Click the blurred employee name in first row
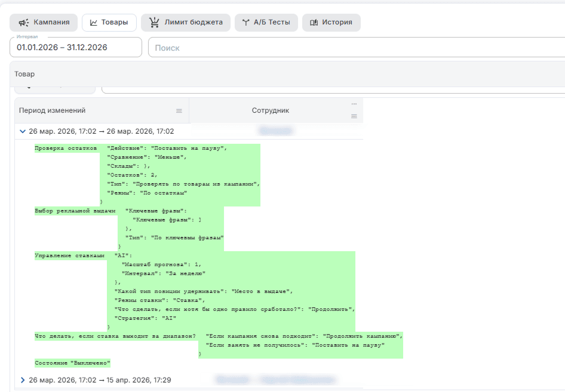This screenshot has height=392, width=565. (x=276, y=131)
